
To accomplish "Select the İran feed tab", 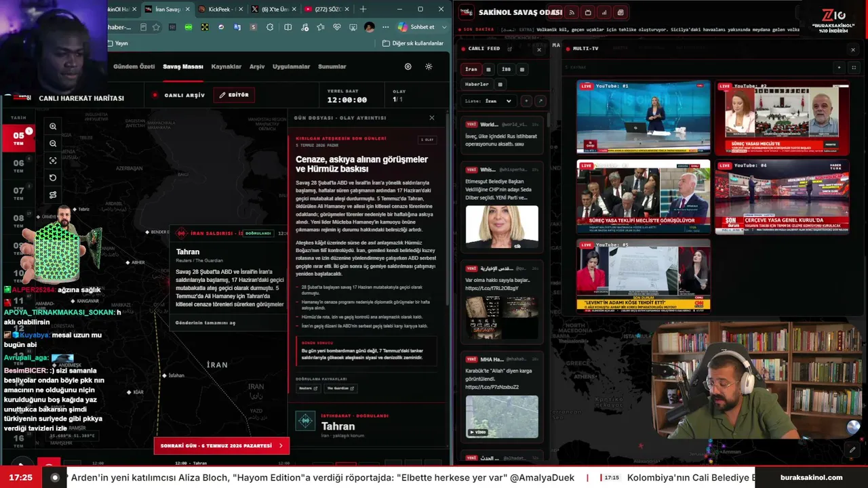I will pyautogui.click(x=471, y=69).
